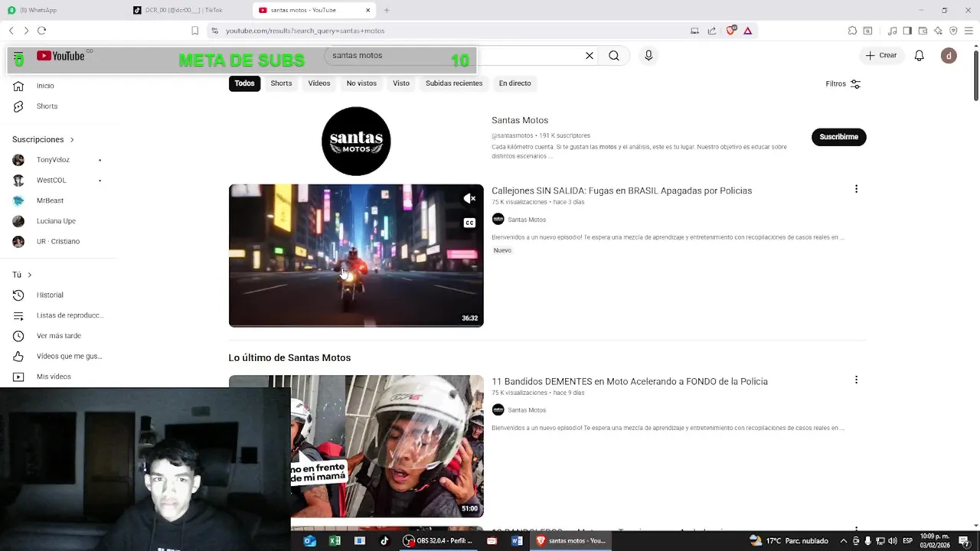Open the account avatar 'd' menu
Image resolution: width=980 pixels, height=551 pixels.
coord(949,56)
